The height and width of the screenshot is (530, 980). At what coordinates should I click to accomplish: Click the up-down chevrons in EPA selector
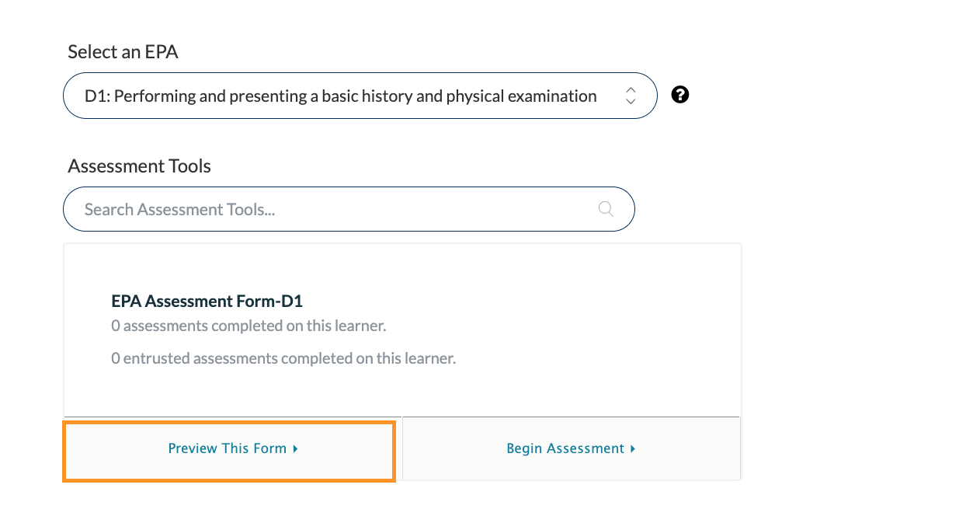(x=631, y=96)
